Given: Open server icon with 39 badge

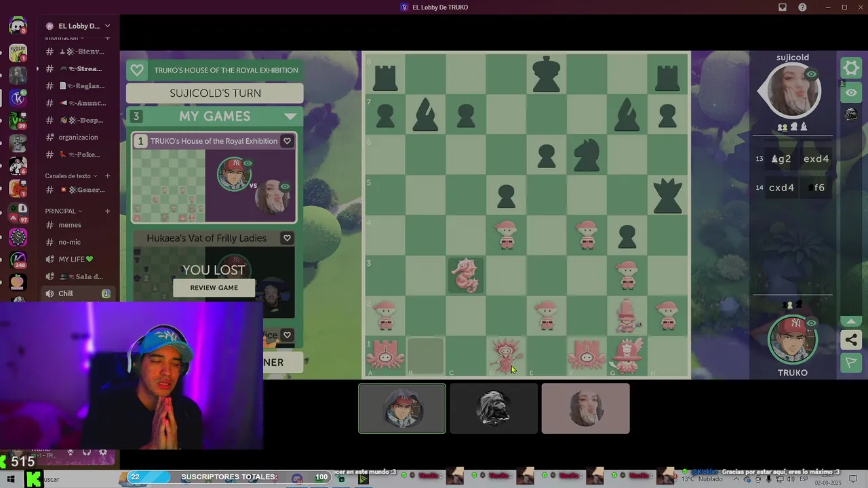Looking at the screenshot, I should 18,121.
